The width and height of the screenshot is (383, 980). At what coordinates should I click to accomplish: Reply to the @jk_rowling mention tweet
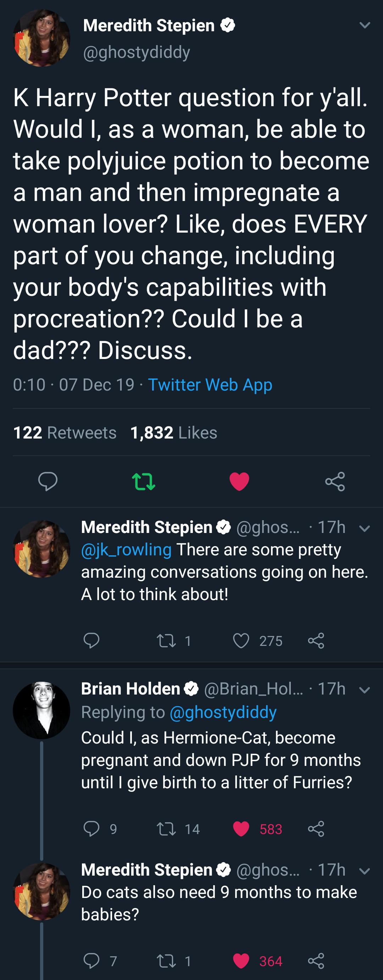coord(91,641)
